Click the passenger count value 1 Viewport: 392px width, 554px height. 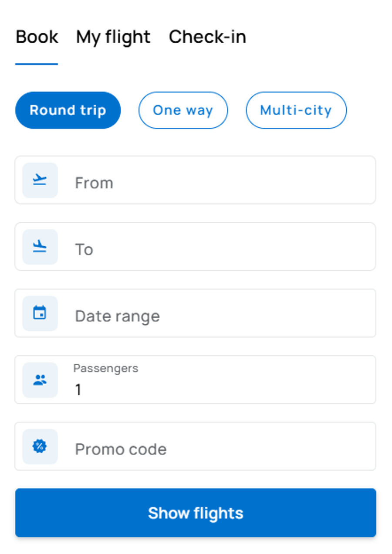click(x=78, y=390)
